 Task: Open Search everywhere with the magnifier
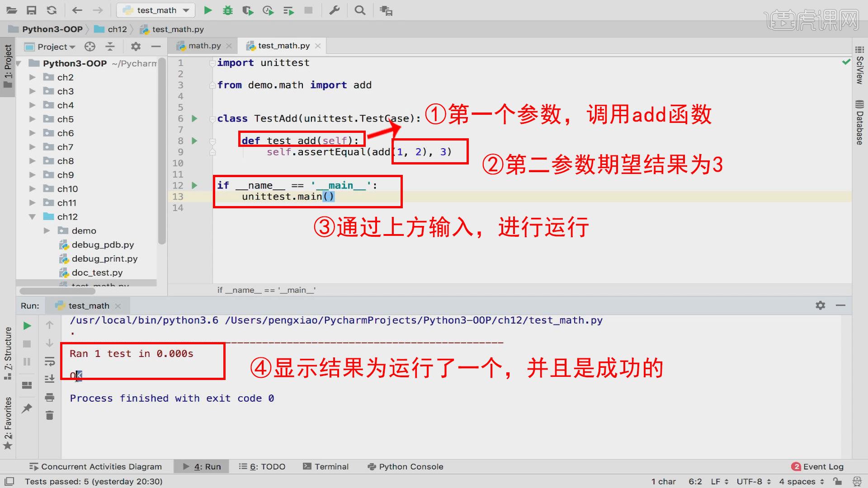click(360, 10)
